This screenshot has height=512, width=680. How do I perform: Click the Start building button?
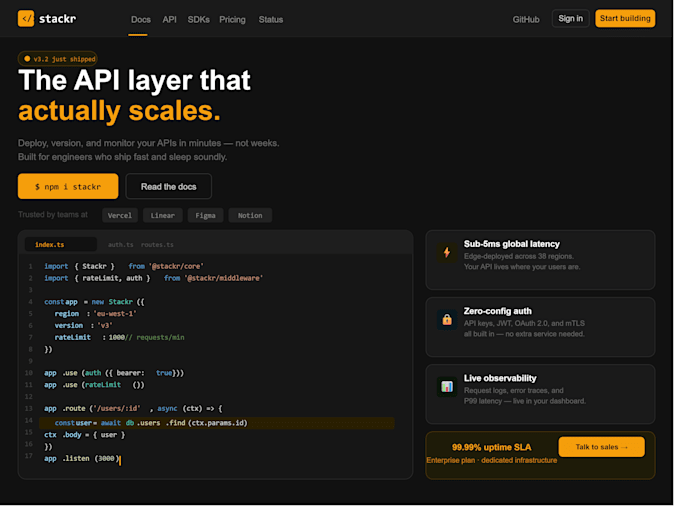pos(625,19)
